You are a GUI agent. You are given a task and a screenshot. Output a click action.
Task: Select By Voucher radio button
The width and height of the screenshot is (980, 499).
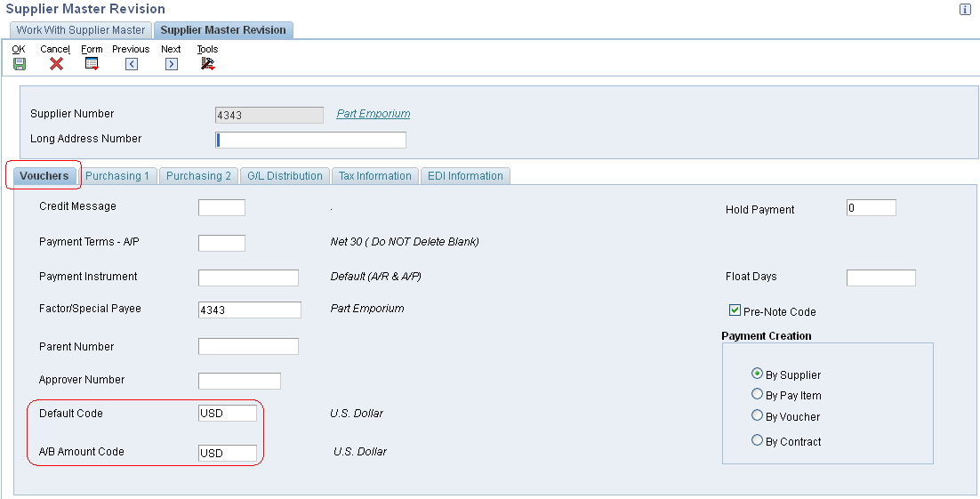click(x=757, y=415)
